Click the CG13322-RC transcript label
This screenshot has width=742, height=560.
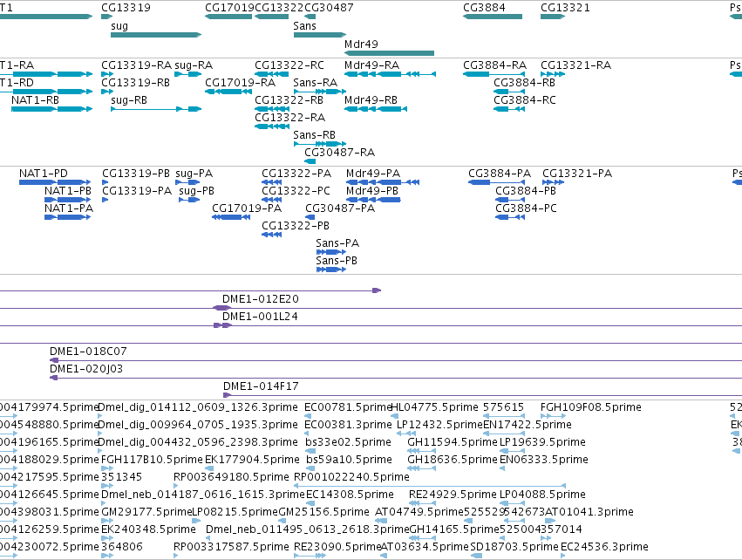click(x=289, y=65)
